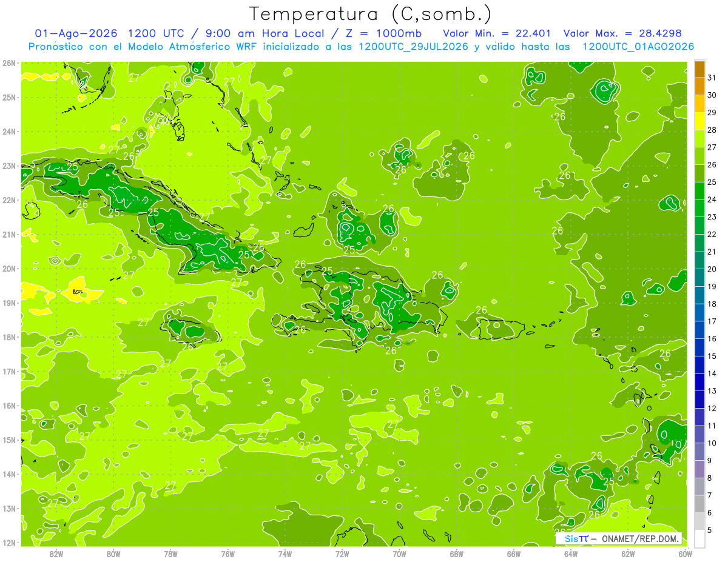728x562 pixels.
Task: Click the "19N" latitude axis label
Action: pos(8,303)
